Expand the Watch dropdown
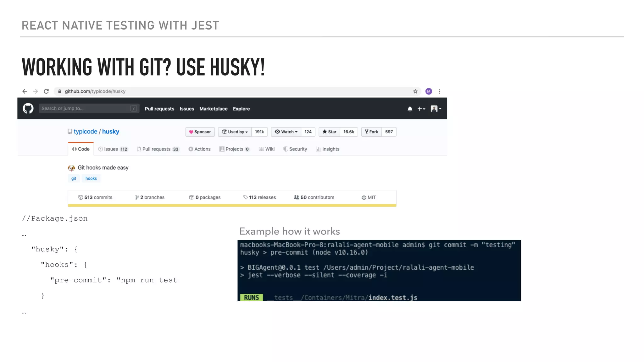Image resolution: width=644 pixels, height=362 pixels. [x=286, y=132]
